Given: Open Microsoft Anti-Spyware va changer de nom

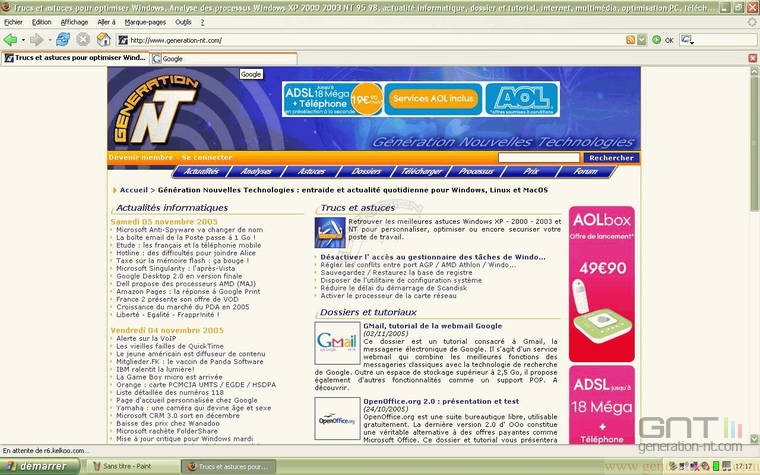Looking at the screenshot, I should tap(190, 230).
